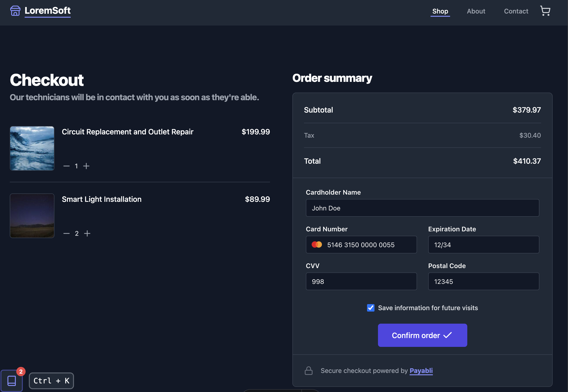Decrease Circuit Replacement quantity to zero
This screenshot has height=392, width=568.
(x=66, y=166)
